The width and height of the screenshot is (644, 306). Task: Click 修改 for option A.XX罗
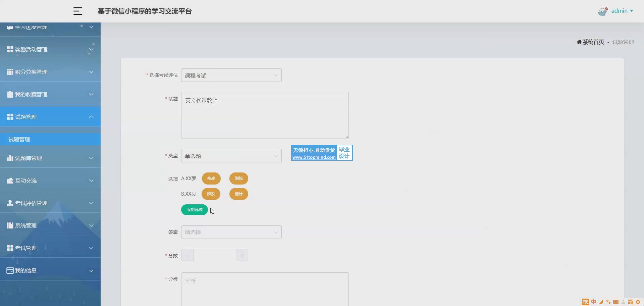211,178
